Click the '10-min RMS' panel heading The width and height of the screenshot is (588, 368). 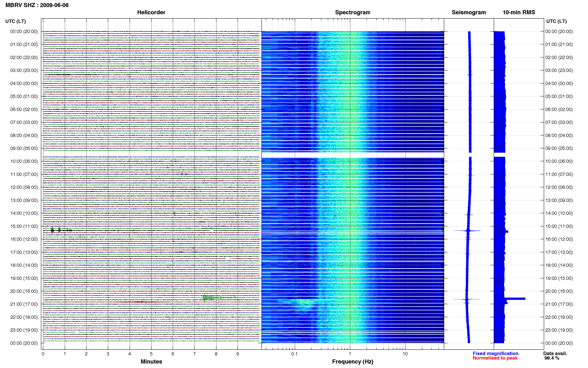point(519,12)
